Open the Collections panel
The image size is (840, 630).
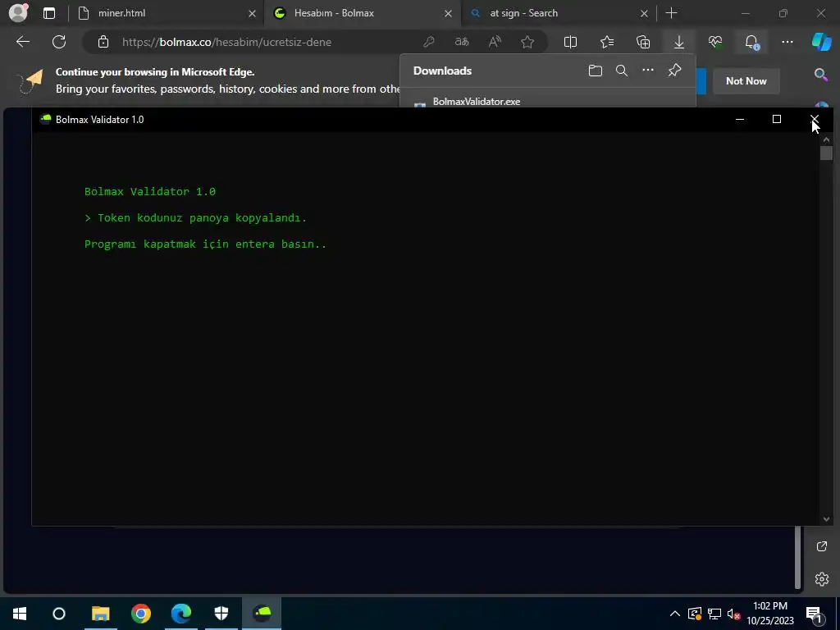(x=643, y=42)
